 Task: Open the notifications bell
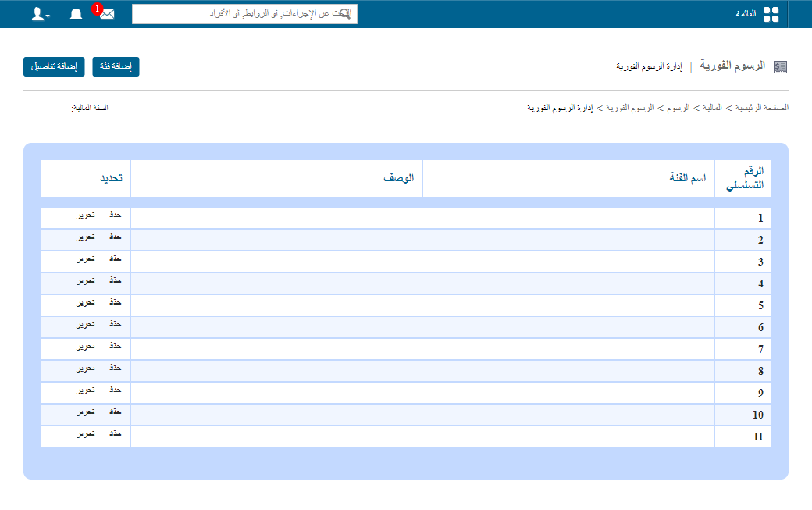(77, 14)
